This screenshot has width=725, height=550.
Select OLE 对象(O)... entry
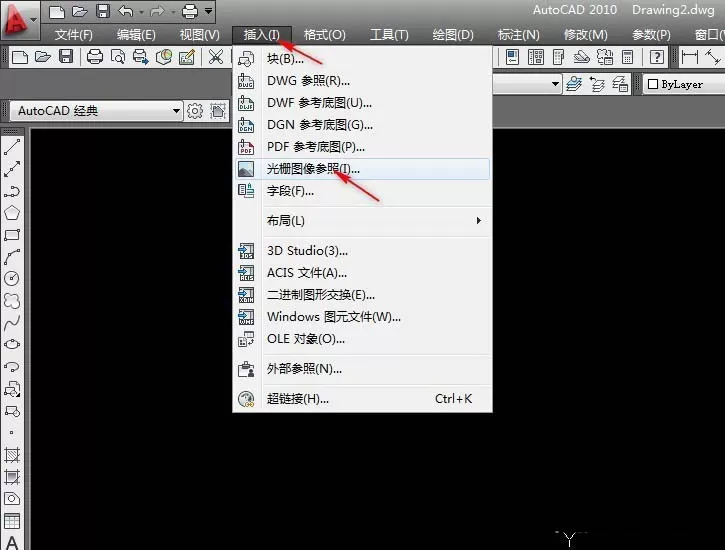(x=362, y=339)
